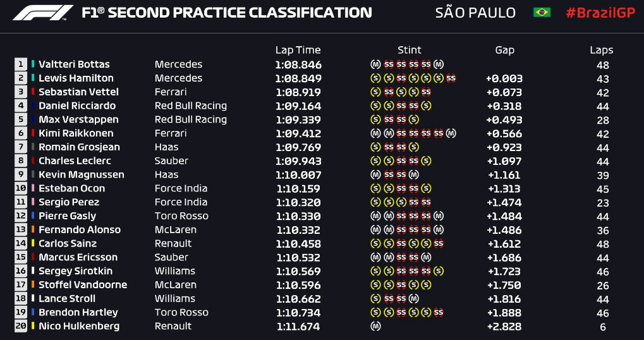Click the orange McLaren color bar beside Alonso
This screenshot has width=644, height=340.
click(33, 230)
